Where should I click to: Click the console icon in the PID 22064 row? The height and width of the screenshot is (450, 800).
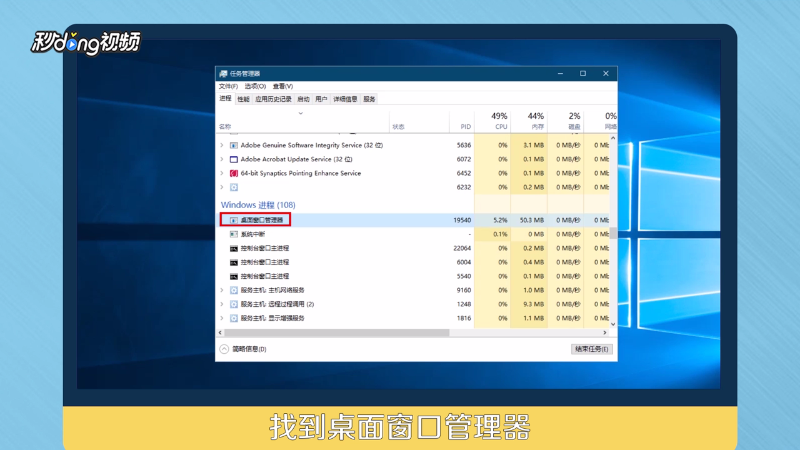(234, 248)
